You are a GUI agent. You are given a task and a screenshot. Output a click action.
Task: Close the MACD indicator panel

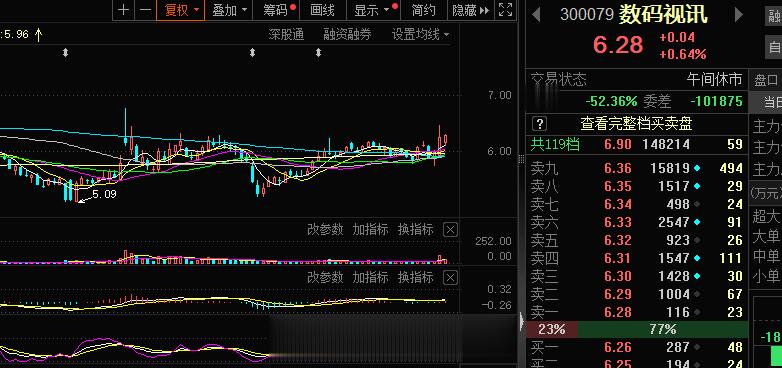coord(450,277)
